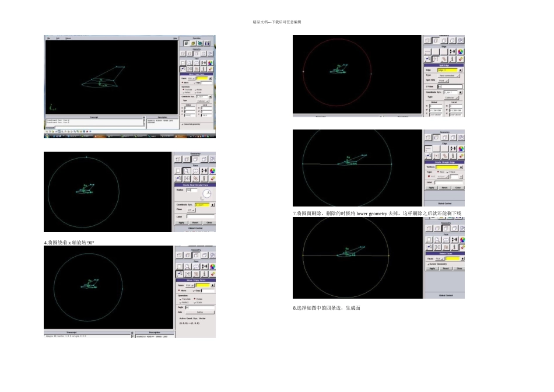This screenshot has height=392, width=554.
Task: Open Edge list arrow in Split Edge panel
Action: 460,70
